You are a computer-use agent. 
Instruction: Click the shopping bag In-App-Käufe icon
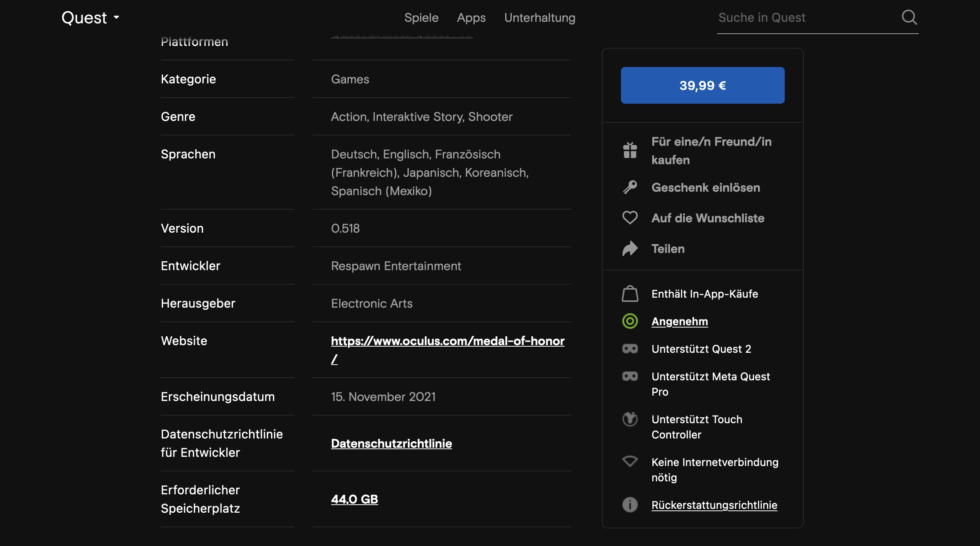point(630,294)
